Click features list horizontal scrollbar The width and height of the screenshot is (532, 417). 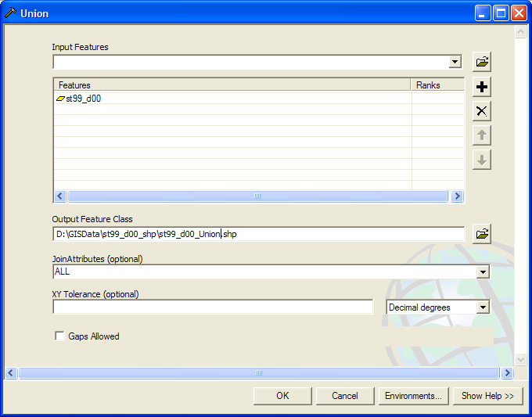pos(257,196)
